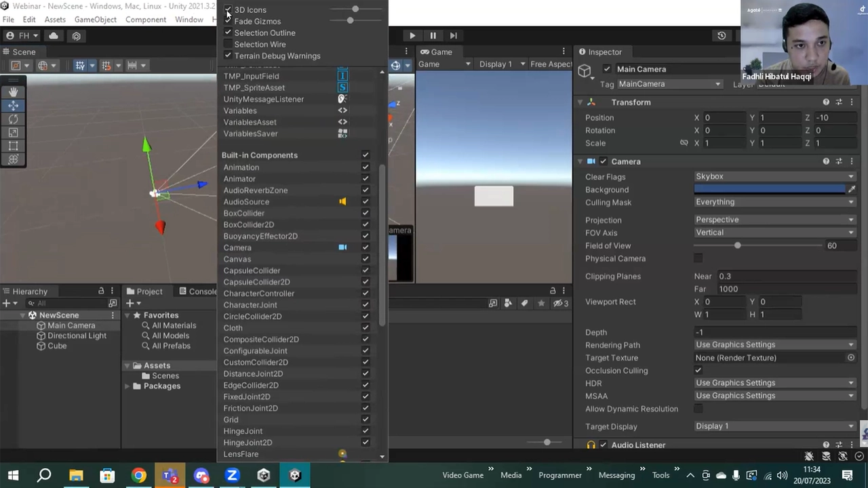Toggle Built-in Components group checkbox
This screenshot has width=868, height=488.
[366, 155]
